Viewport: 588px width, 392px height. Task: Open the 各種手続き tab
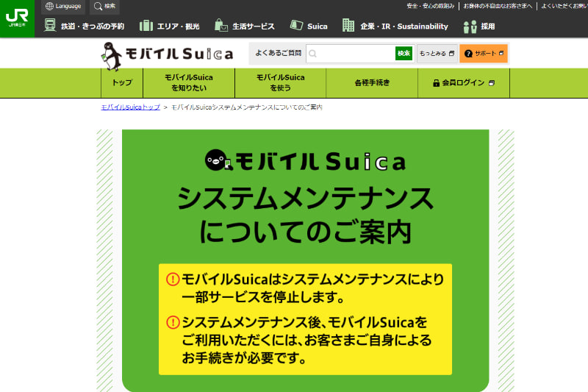[372, 82]
